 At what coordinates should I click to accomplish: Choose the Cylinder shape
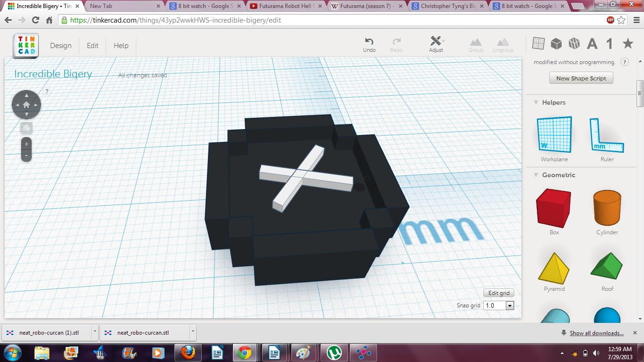tap(607, 207)
